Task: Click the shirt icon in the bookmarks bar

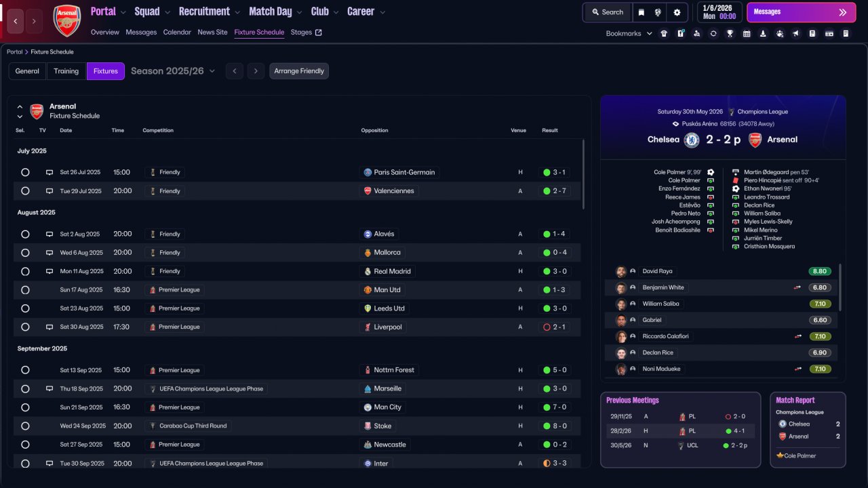Action: (663, 33)
